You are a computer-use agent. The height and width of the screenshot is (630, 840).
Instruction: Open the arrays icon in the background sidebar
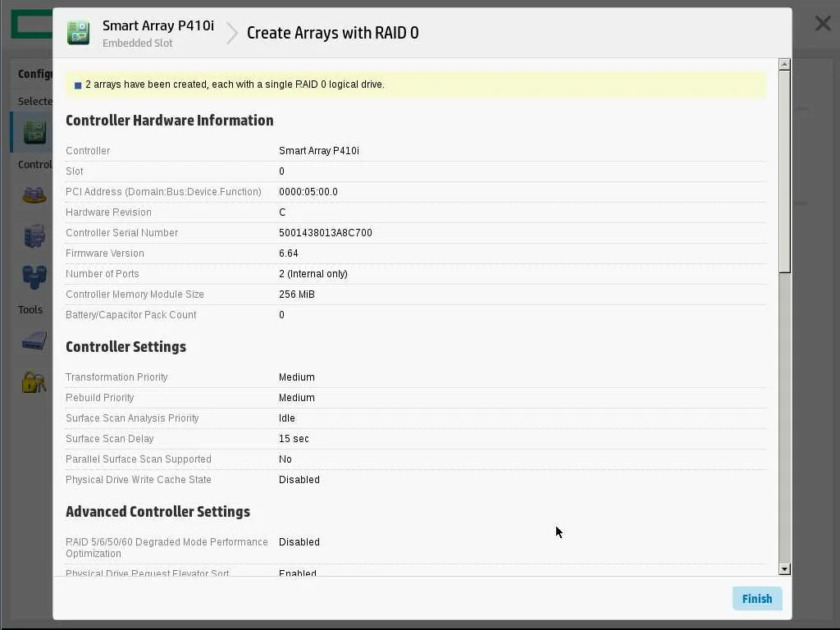click(x=34, y=195)
